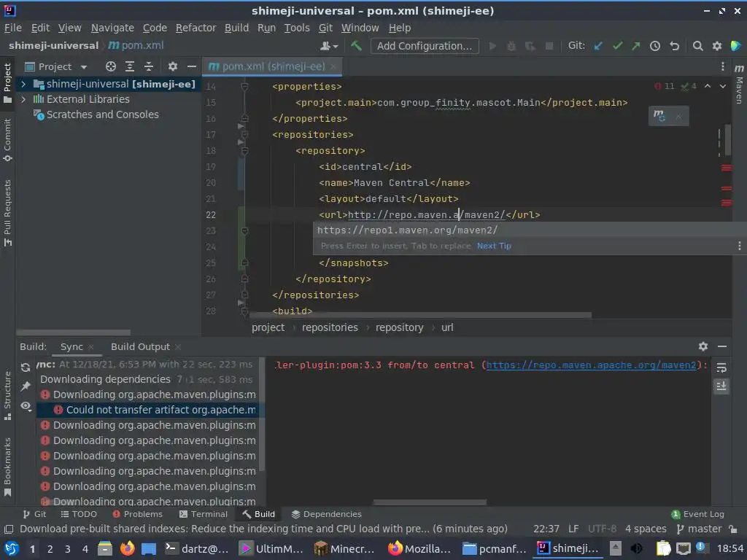Click Git Push arrow icon
This screenshot has height=560, width=747.
[636, 46]
